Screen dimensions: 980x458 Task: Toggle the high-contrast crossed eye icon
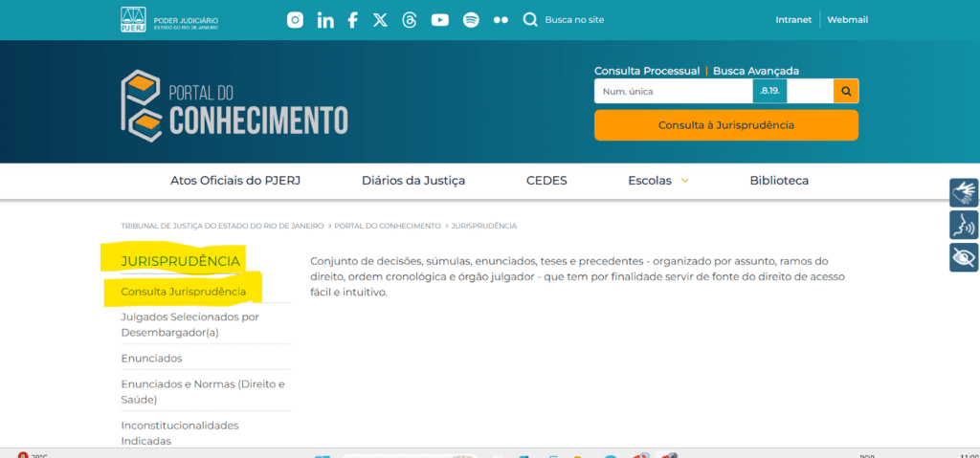(964, 257)
